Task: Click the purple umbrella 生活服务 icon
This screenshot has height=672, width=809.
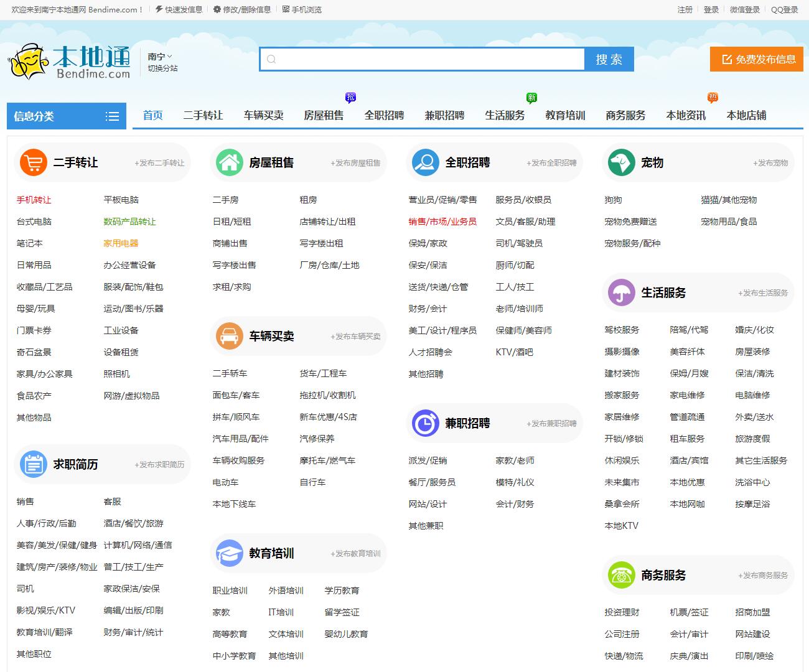Action: [621, 292]
